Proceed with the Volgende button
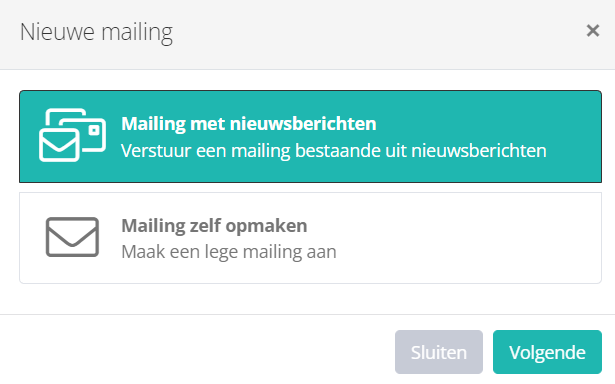Viewport: 615px width, 384px height. click(x=547, y=352)
